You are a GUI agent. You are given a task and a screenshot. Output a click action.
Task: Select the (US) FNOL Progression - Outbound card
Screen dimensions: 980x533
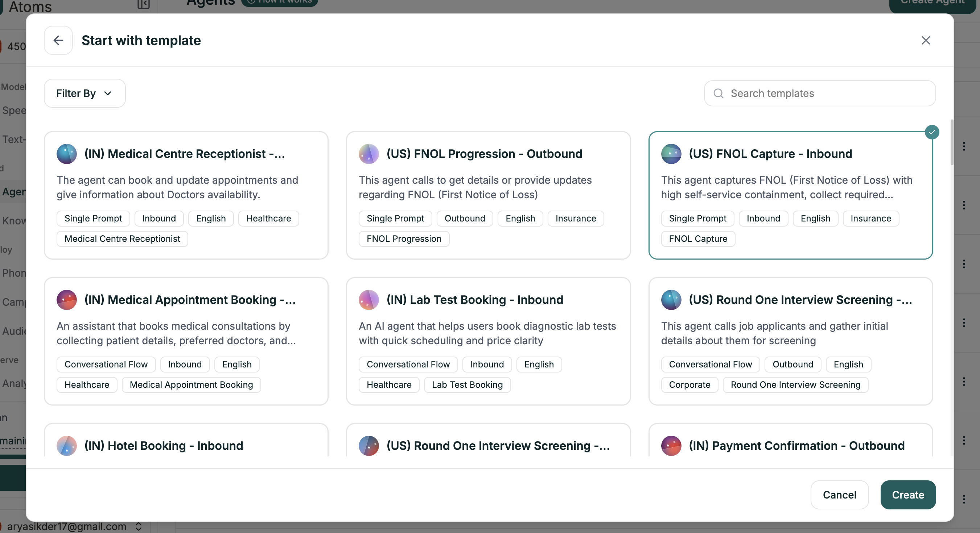pos(488,187)
